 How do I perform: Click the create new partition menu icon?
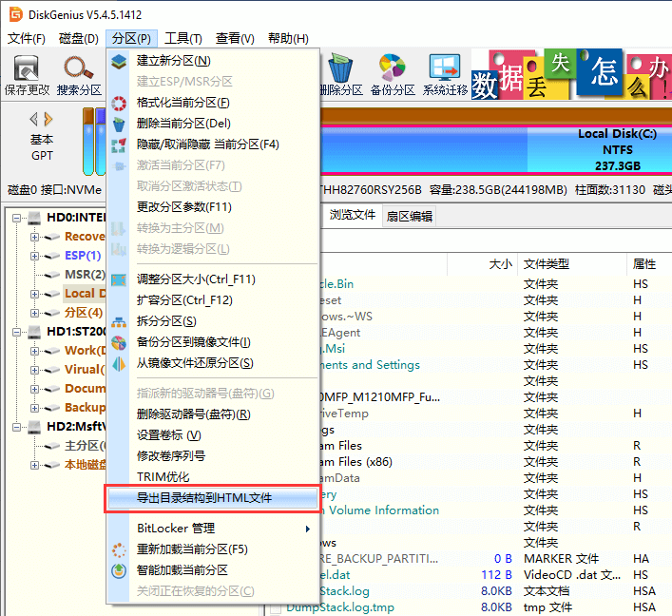click(x=119, y=61)
